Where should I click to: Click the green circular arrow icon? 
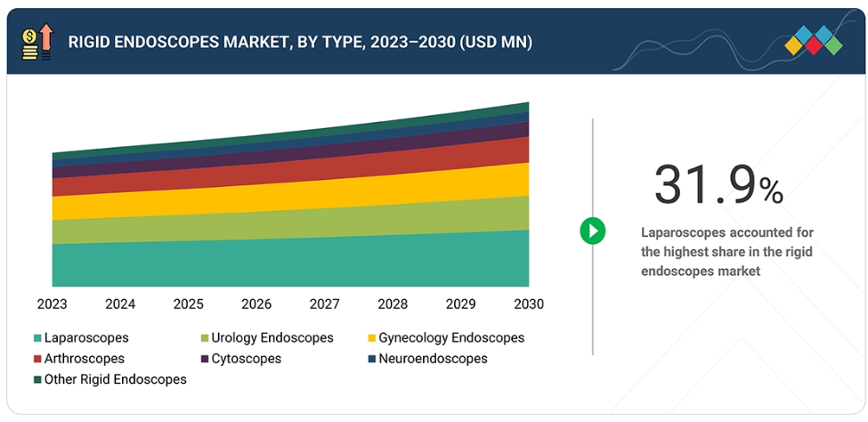pyautogui.click(x=592, y=231)
